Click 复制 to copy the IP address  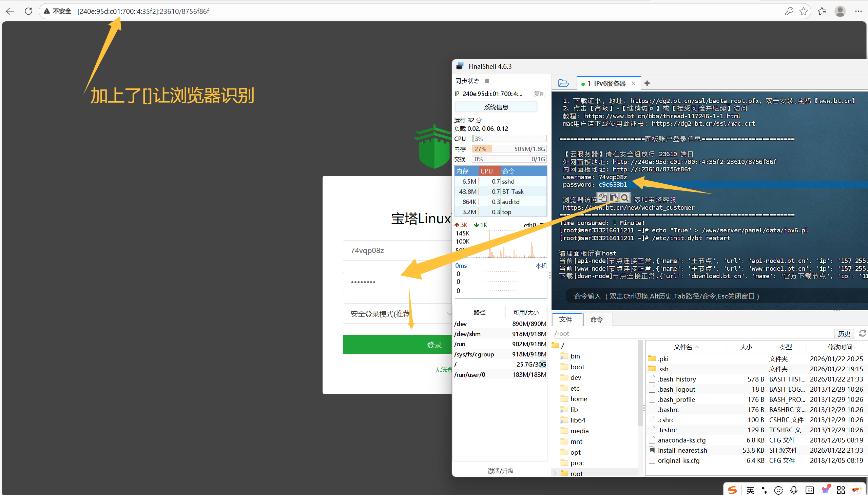(539, 94)
